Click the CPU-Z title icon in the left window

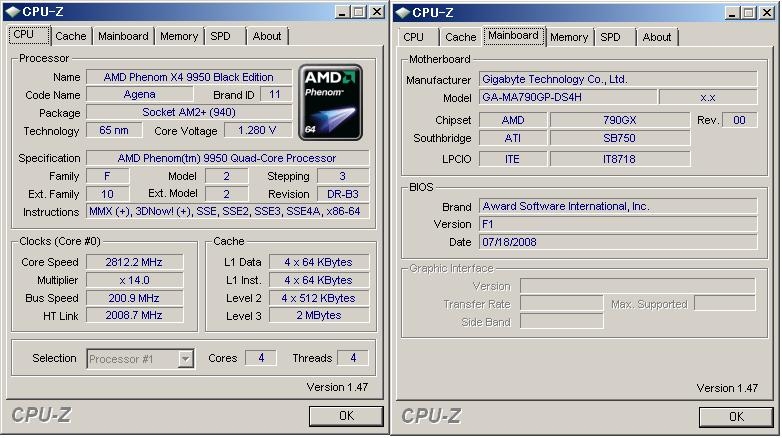click(x=12, y=12)
